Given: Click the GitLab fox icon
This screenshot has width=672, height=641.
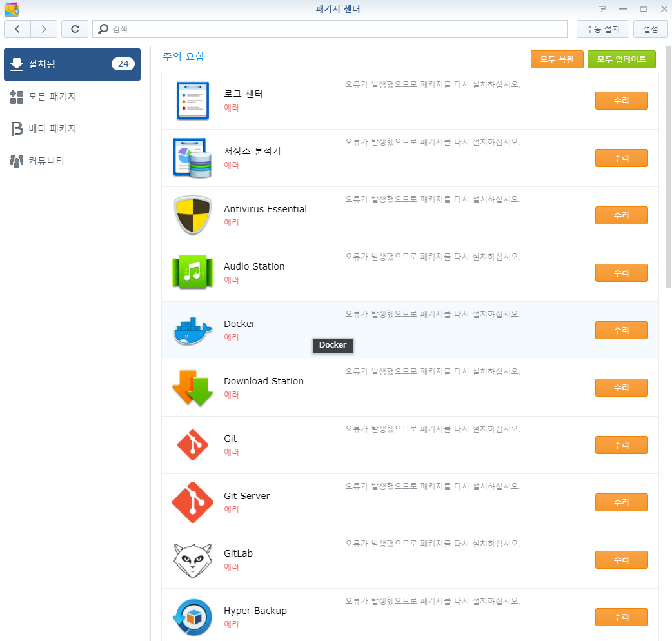Looking at the screenshot, I should (x=193, y=560).
